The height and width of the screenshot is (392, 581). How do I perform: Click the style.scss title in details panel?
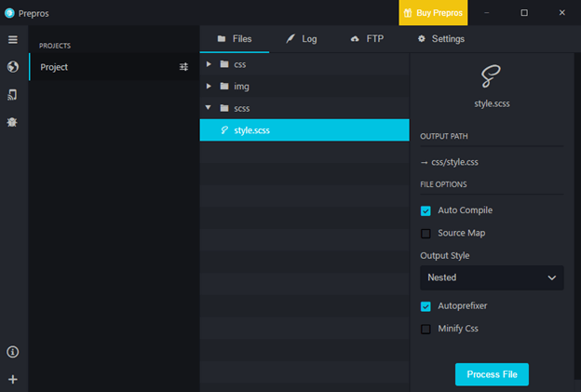pyautogui.click(x=492, y=103)
